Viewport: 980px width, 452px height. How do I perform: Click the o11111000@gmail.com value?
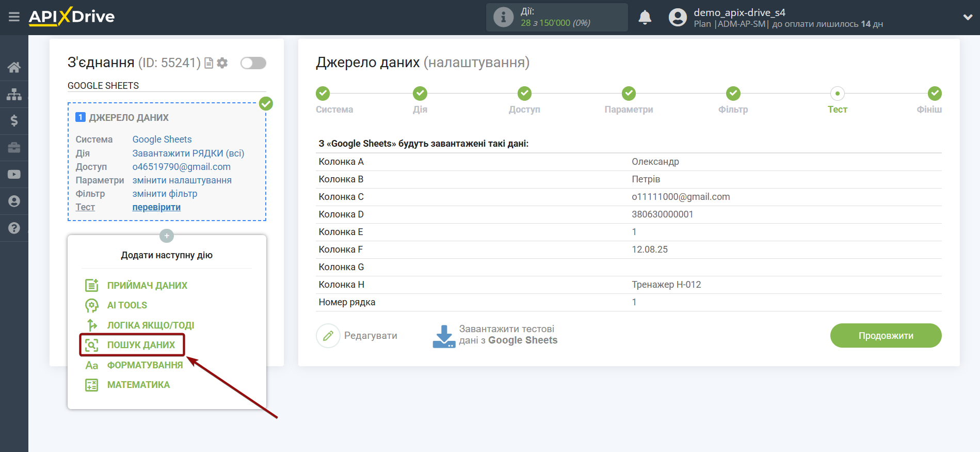pos(681,197)
